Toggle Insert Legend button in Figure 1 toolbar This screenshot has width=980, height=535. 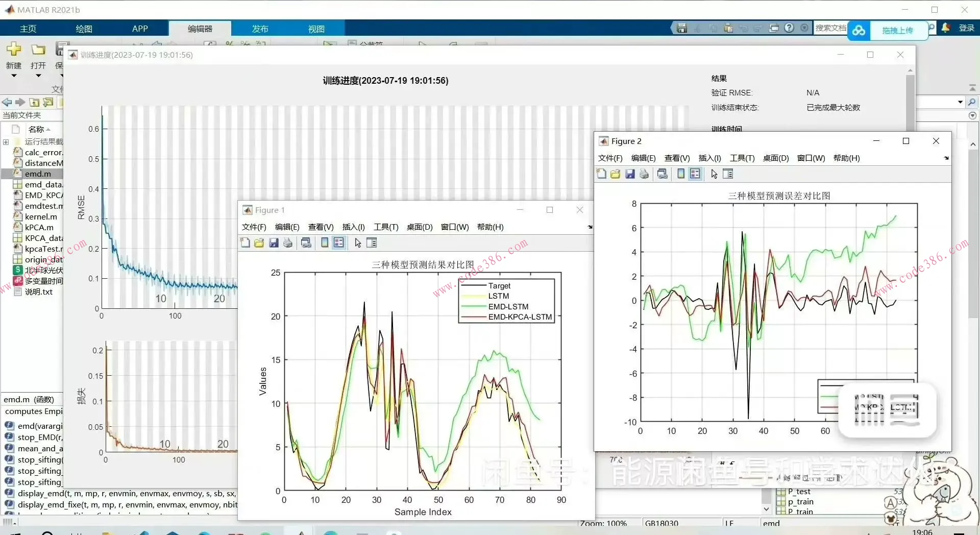click(x=339, y=243)
